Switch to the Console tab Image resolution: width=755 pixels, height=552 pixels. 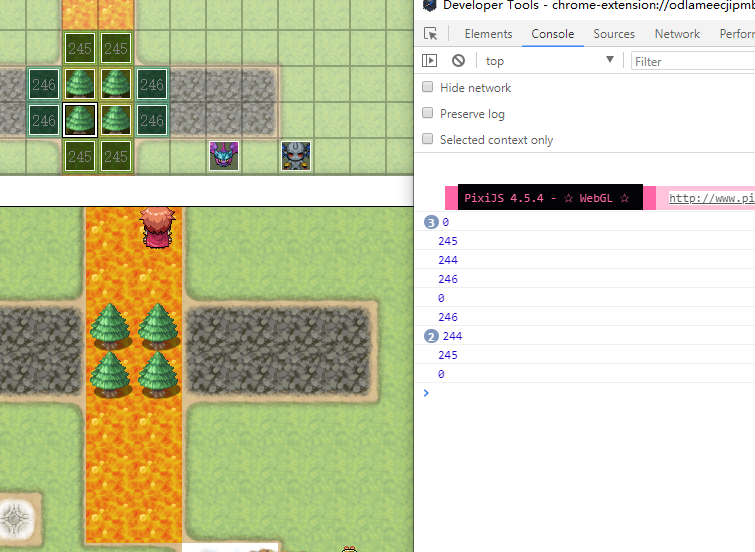(553, 34)
